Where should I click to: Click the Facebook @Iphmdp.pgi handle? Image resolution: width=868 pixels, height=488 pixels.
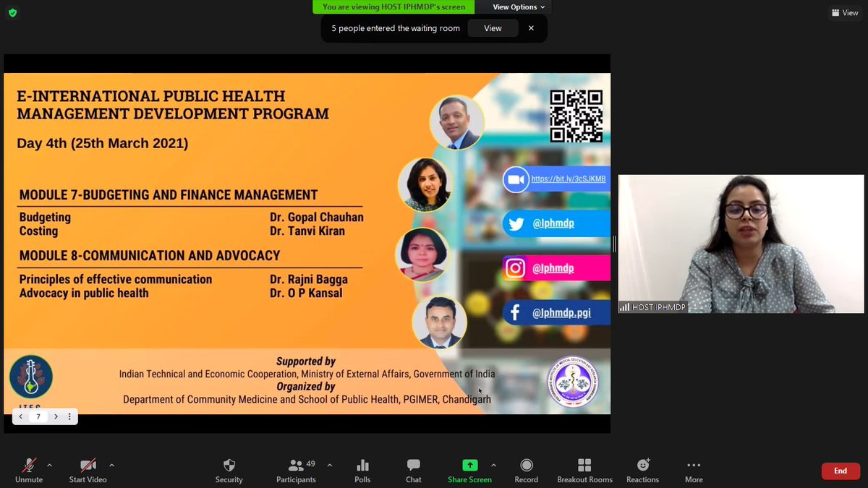click(x=561, y=313)
